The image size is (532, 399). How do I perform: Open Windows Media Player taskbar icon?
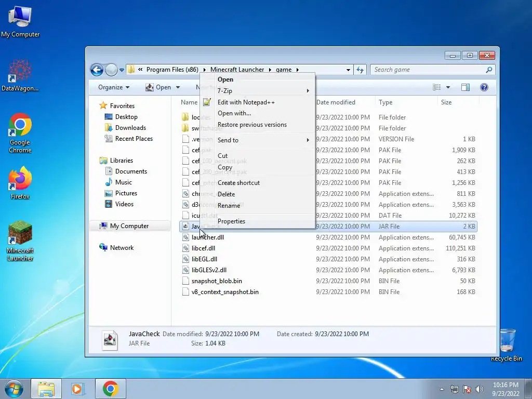click(x=78, y=389)
